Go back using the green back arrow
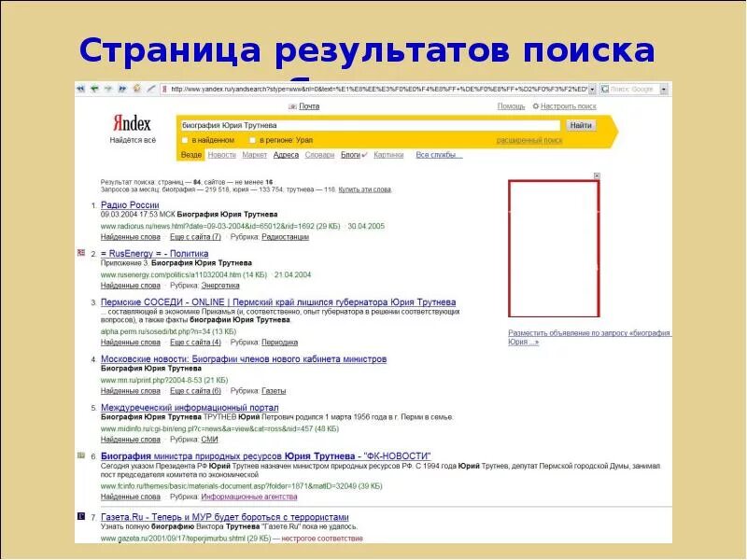 94,89
